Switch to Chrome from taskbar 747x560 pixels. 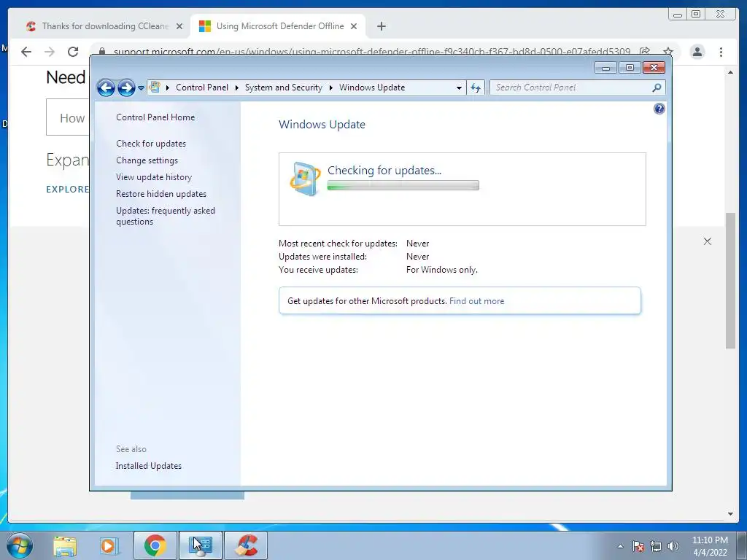(155, 545)
